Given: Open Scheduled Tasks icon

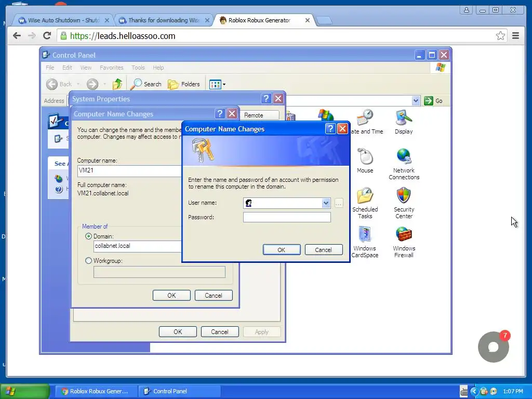Looking at the screenshot, I should (x=365, y=203).
